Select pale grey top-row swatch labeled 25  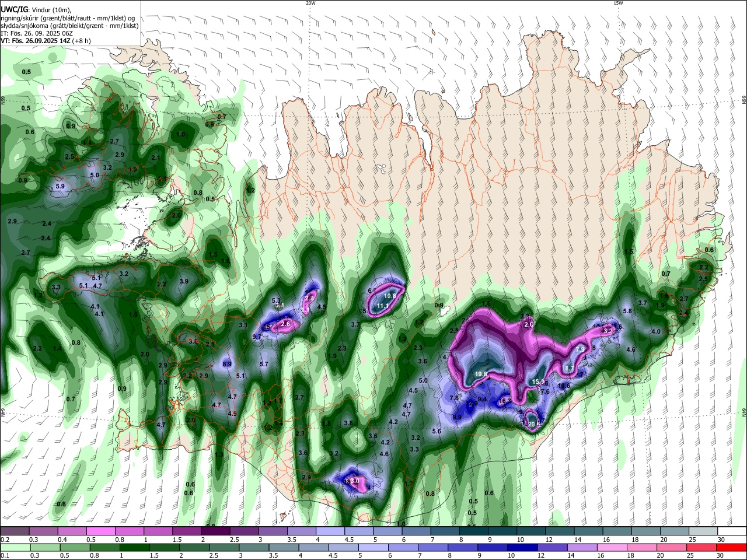pyautogui.click(x=703, y=531)
